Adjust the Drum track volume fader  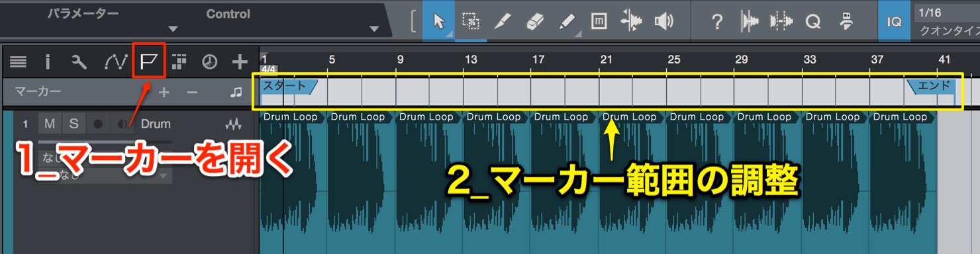click(x=105, y=142)
